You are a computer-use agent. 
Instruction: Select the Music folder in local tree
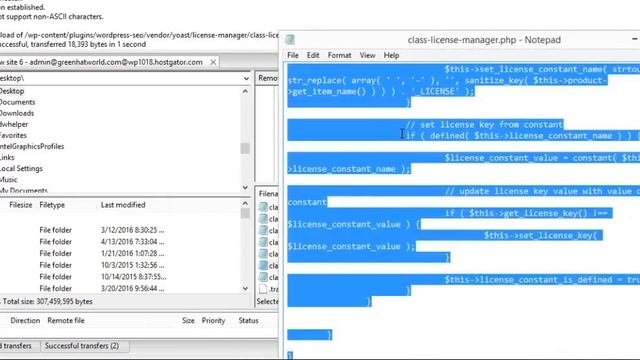[x=9, y=179]
